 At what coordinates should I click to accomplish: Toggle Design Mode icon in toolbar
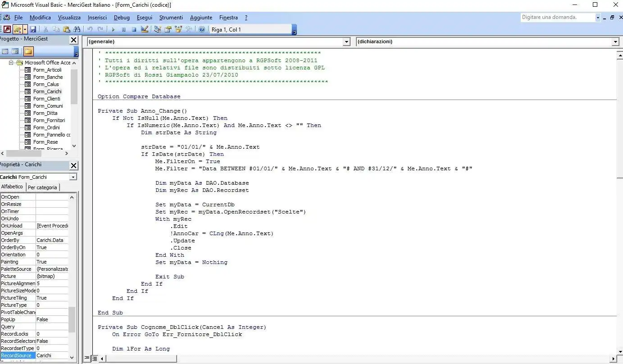145,29
